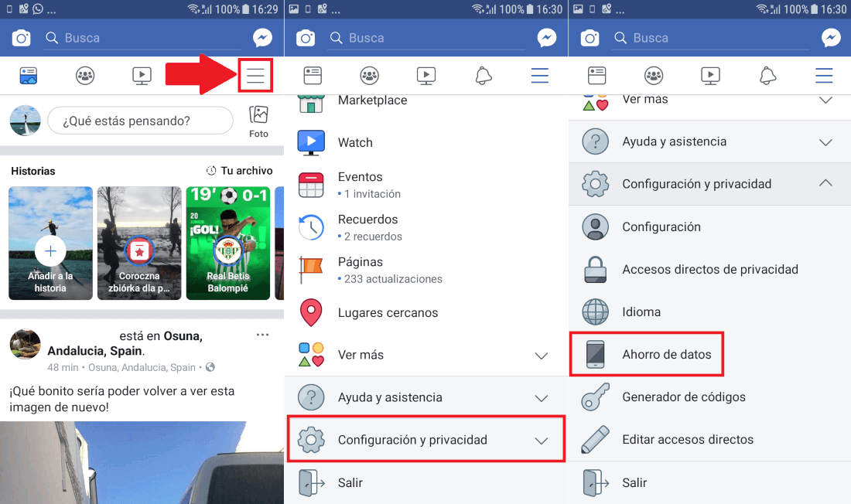The image size is (851, 504).
Task: Open 'Tu archivo' stories archive link
Action: point(239,170)
